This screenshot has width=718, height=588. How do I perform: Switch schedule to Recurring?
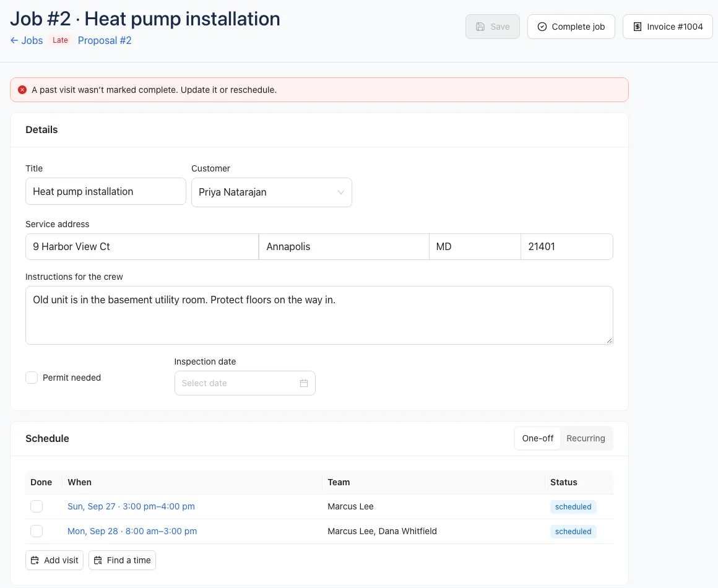click(586, 438)
